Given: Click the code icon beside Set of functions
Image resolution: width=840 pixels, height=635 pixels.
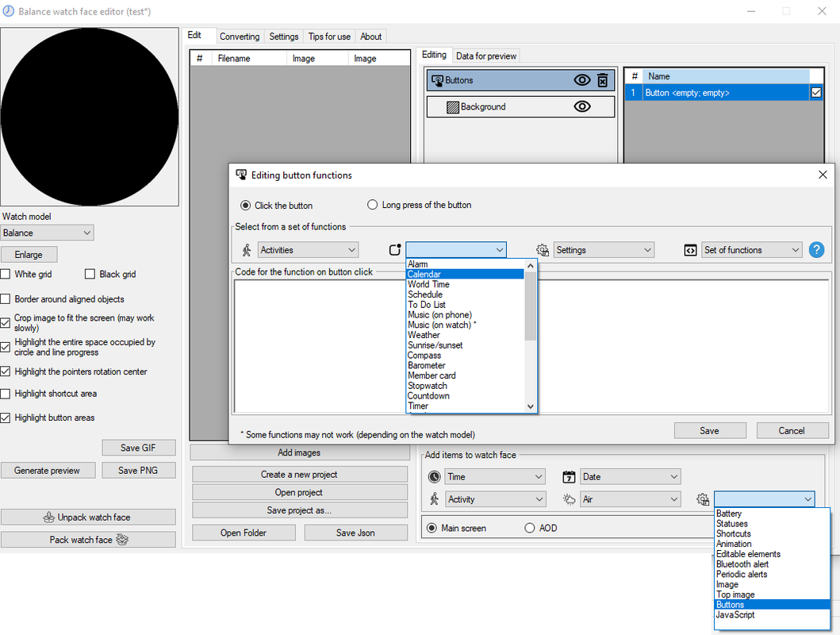Looking at the screenshot, I should point(691,250).
